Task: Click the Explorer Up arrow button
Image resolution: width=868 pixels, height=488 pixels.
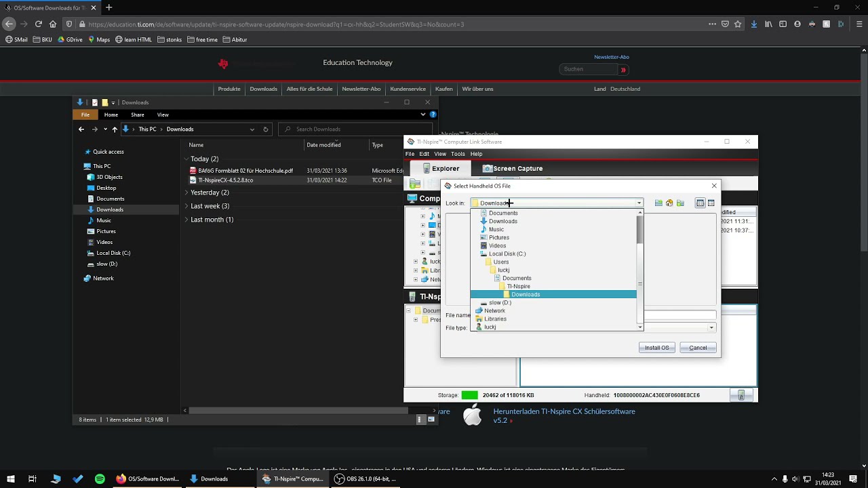Action: click(x=115, y=129)
